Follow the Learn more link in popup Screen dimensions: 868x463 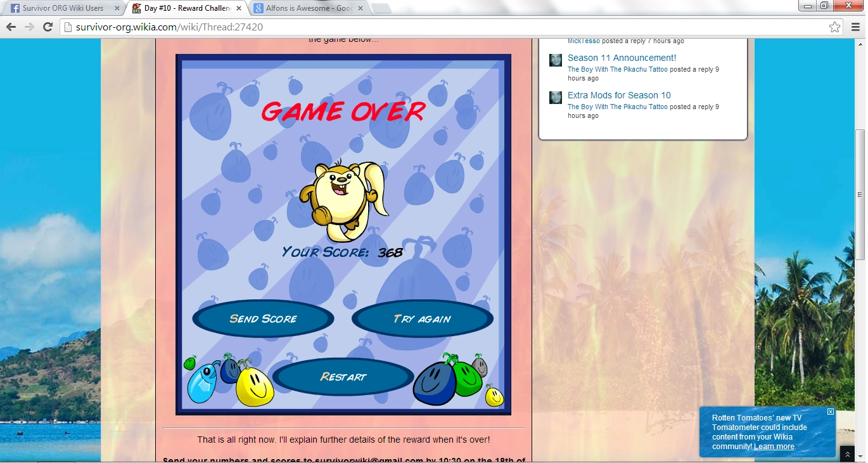tap(774, 447)
